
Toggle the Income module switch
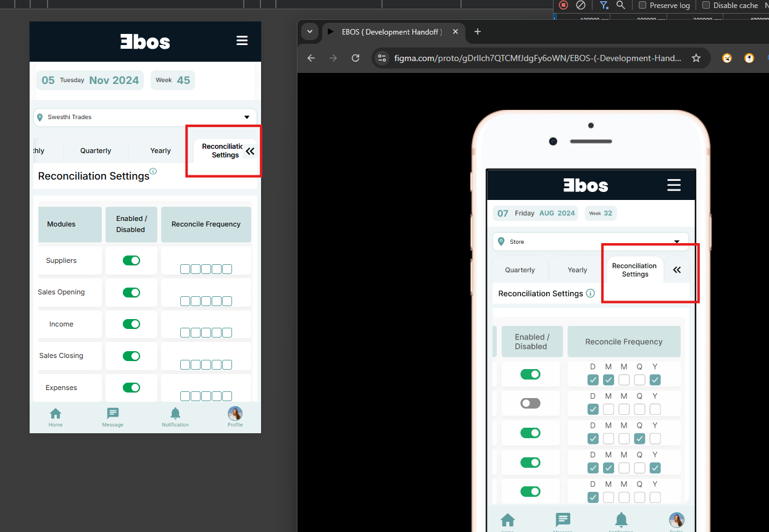coord(131,324)
